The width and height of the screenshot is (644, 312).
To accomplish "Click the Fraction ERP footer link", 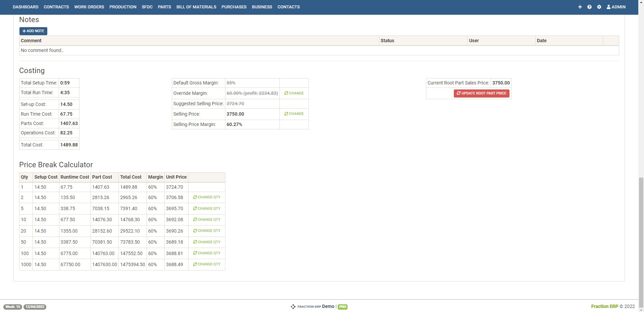I will 604,306.
